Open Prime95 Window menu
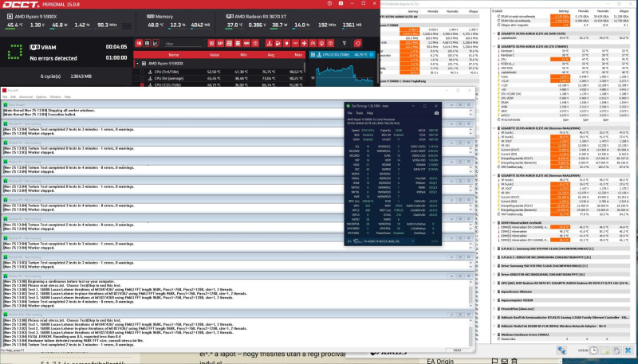The width and height of the screenshot is (638, 364). (x=55, y=97)
